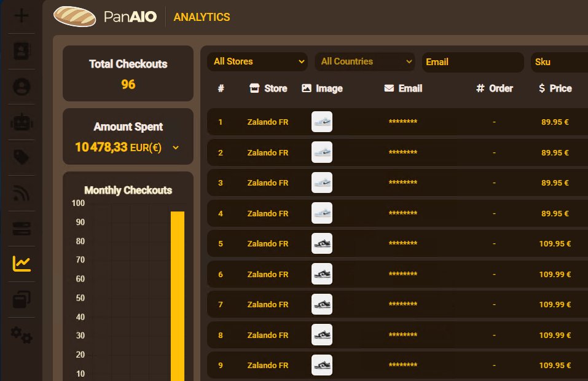Click the masked email in row 2
This screenshot has height=381, width=588.
coord(402,152)
